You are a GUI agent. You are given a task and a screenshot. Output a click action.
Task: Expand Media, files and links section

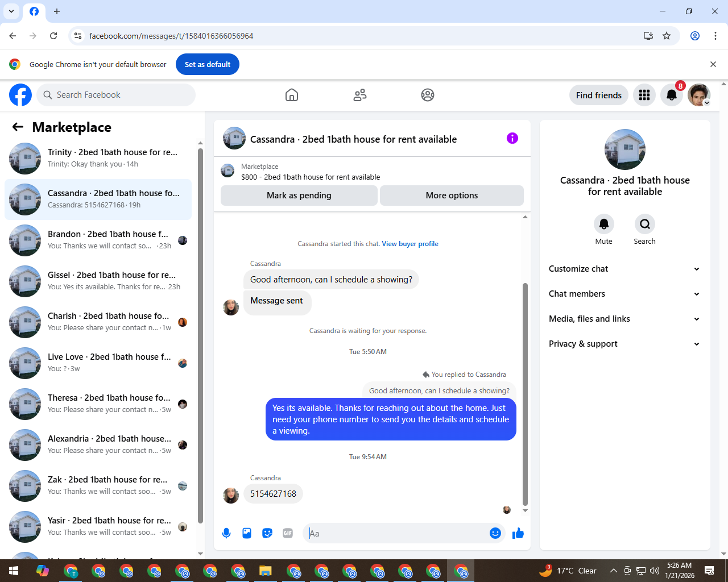[624, 319]
